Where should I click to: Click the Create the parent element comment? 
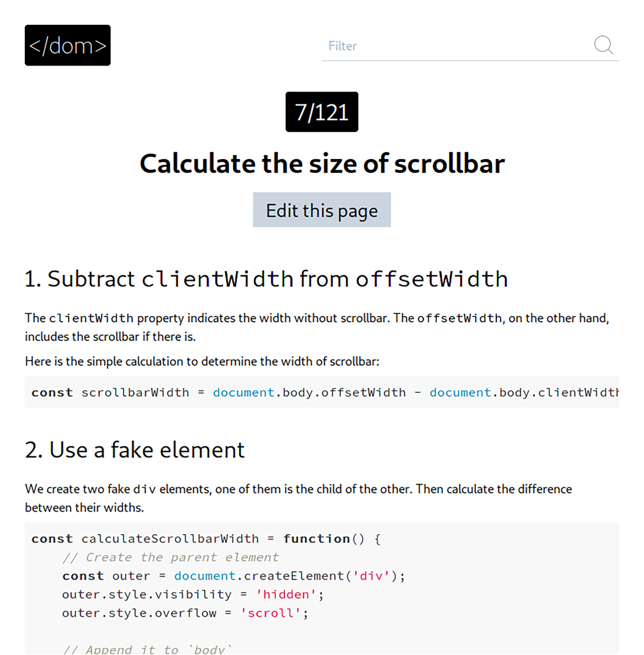(170, 558)
